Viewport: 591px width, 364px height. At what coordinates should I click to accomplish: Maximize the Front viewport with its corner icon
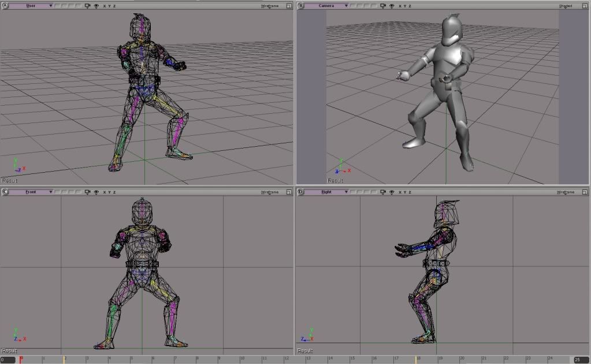289,192
